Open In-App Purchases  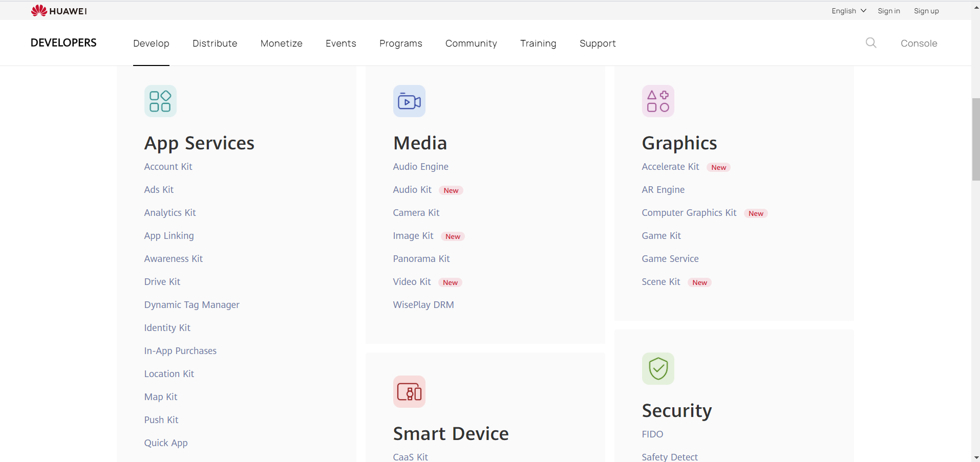click(x=180, y=351)
